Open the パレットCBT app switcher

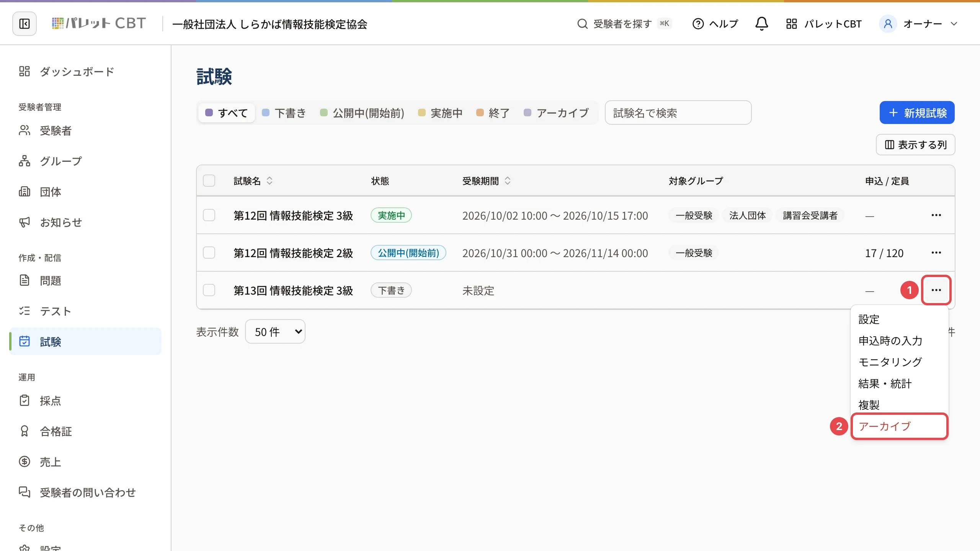click(x=823, y=24)
